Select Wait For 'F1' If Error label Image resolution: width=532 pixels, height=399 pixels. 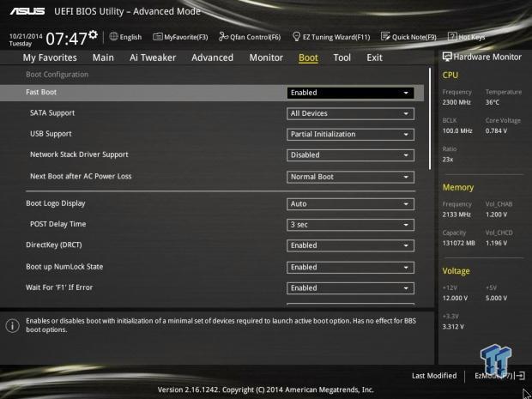point(59,287)
